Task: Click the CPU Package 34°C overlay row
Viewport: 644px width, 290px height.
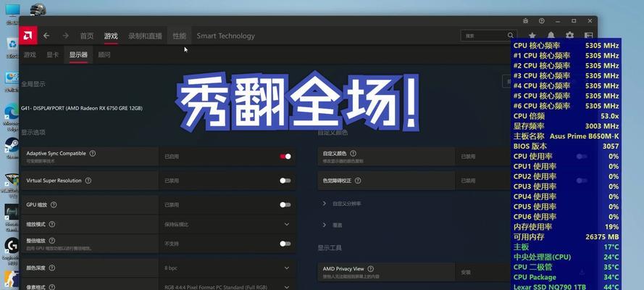Action: (x=566, y=277)
